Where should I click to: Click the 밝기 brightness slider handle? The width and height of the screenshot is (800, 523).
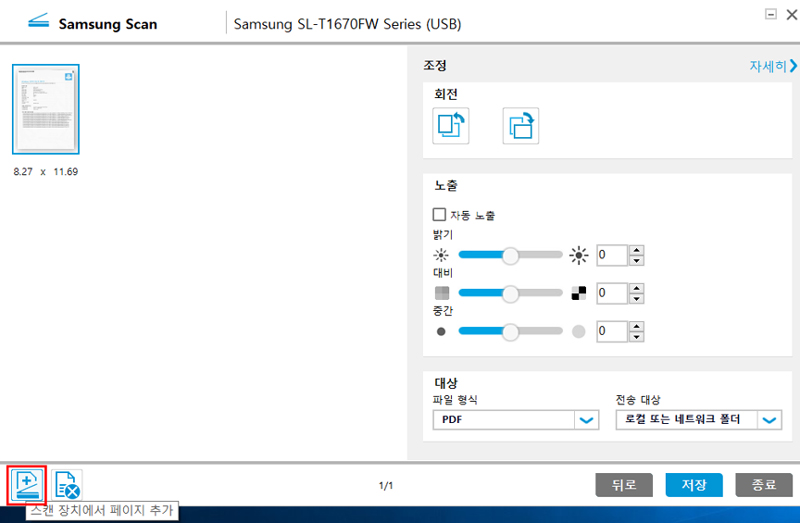(x=510, y=255)
